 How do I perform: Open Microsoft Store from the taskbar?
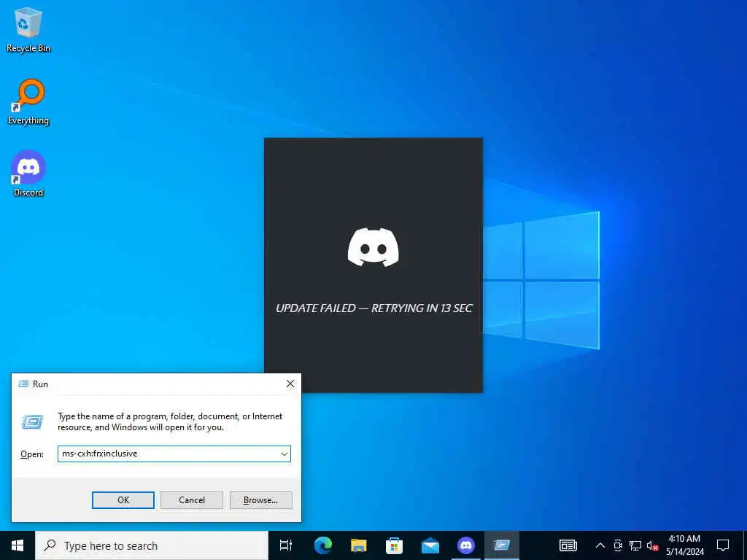coord(394,545)
